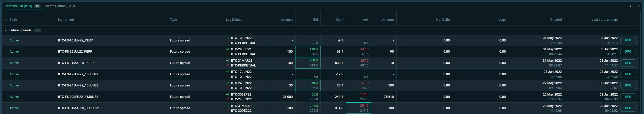Select instrument BTC-FS-29JUL22_PERP

pos(75,52)
